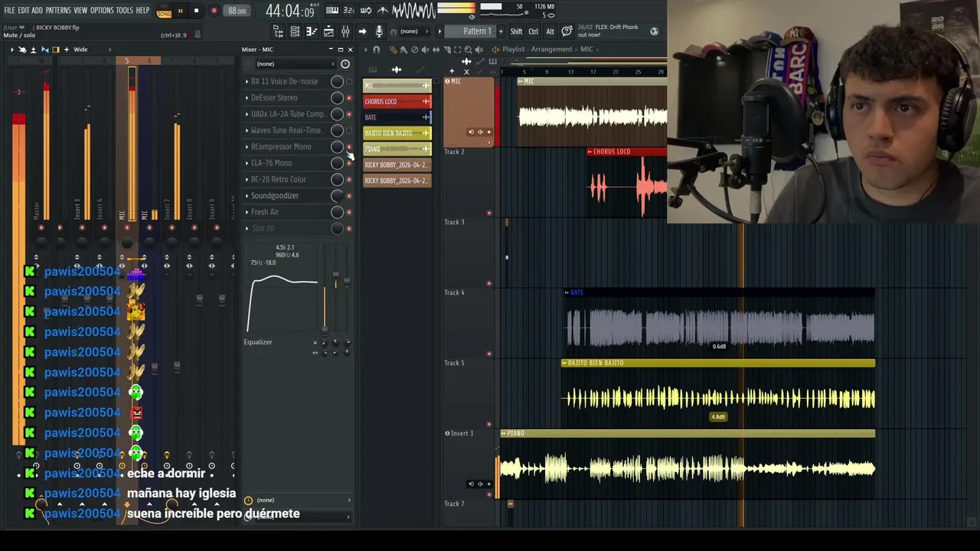Toggle PAT/SONG mode switch
The height and width of the screenshot is (551, 980).
164,11
